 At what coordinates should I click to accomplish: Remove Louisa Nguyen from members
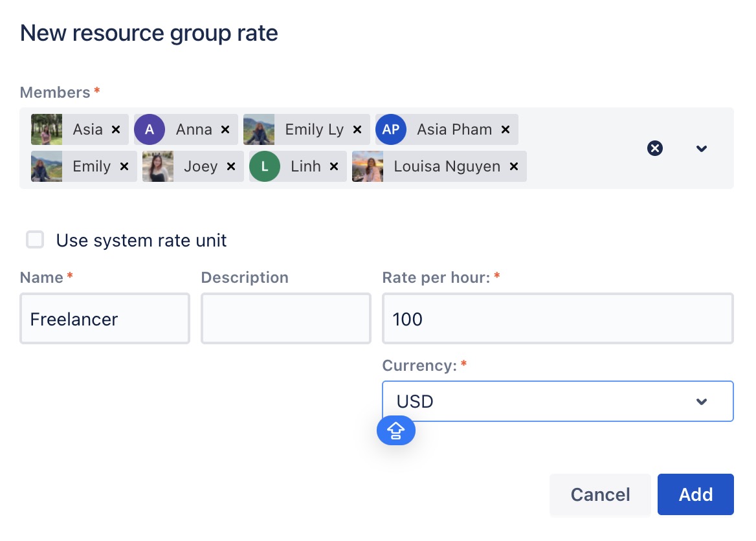pyautogui.click(x=514, y=166)
